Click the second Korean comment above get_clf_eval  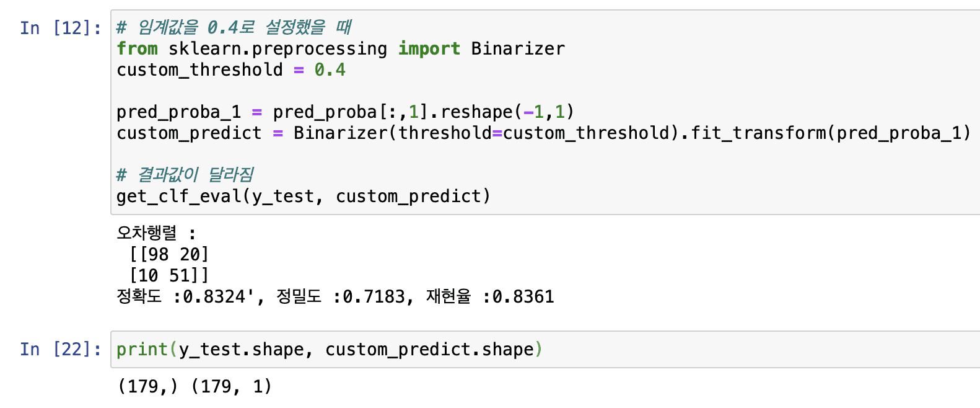(185, 175)
